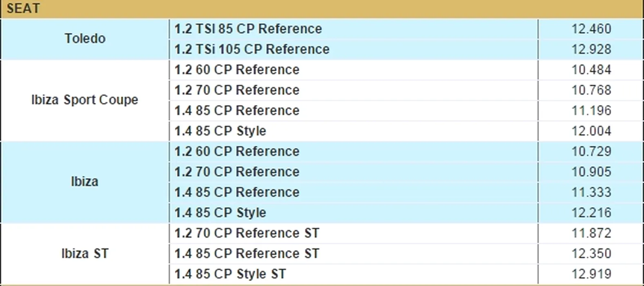644x286 pixels.
Task: Select the price 10.484 cell
Action: [x=591, y=70]
